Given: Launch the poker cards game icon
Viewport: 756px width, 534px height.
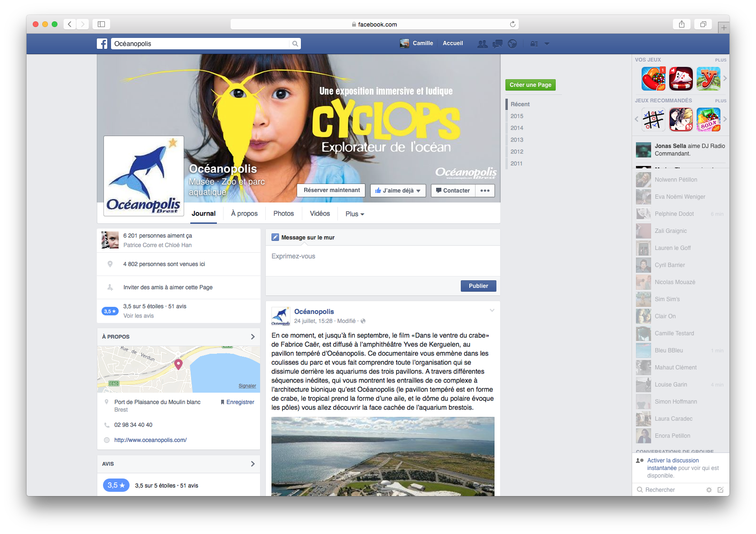Looking at the screenshot, I should [681, 79].
